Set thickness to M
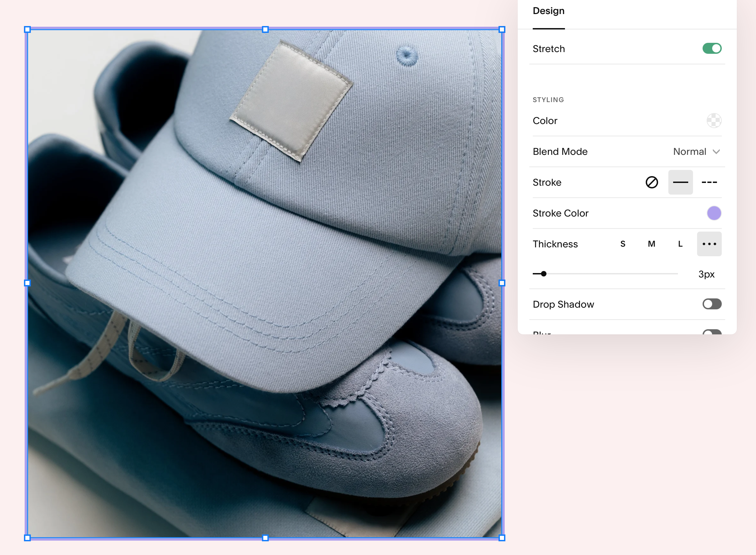 (652, 244)
